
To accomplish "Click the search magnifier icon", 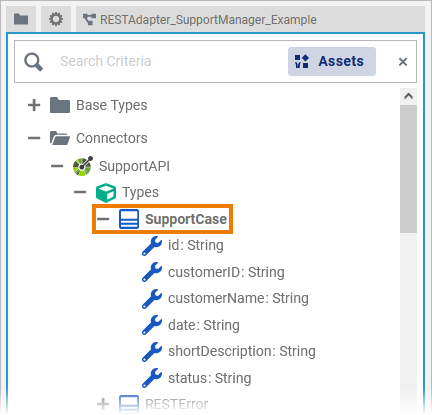I will [33, 62].
